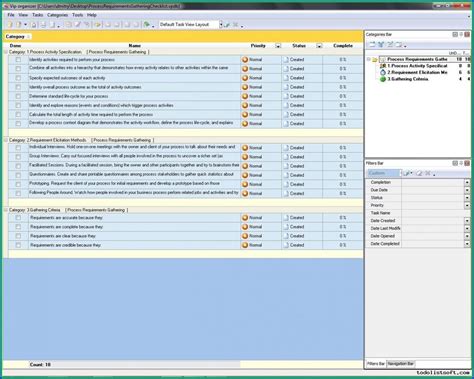Switch to the Navigation Bar tab

coord(401,364)
